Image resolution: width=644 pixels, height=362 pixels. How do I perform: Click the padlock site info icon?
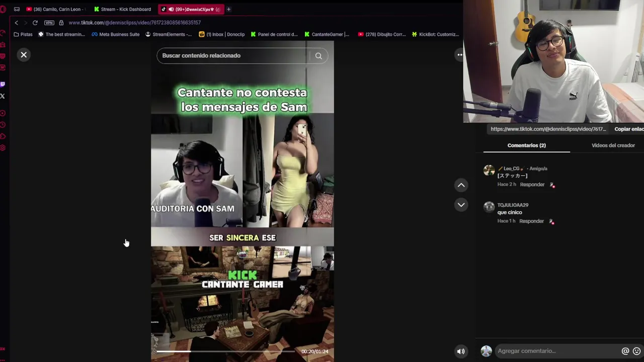[x=61, y=23]
